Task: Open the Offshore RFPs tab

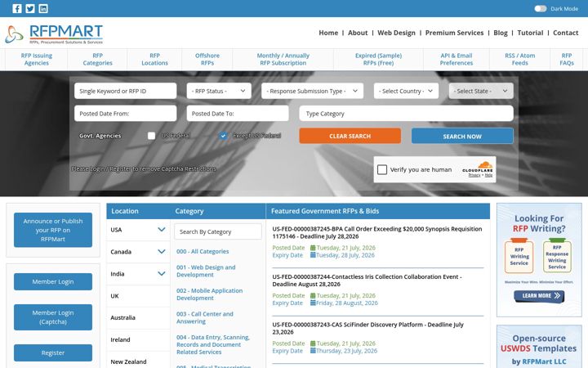Action: (207, 60)
